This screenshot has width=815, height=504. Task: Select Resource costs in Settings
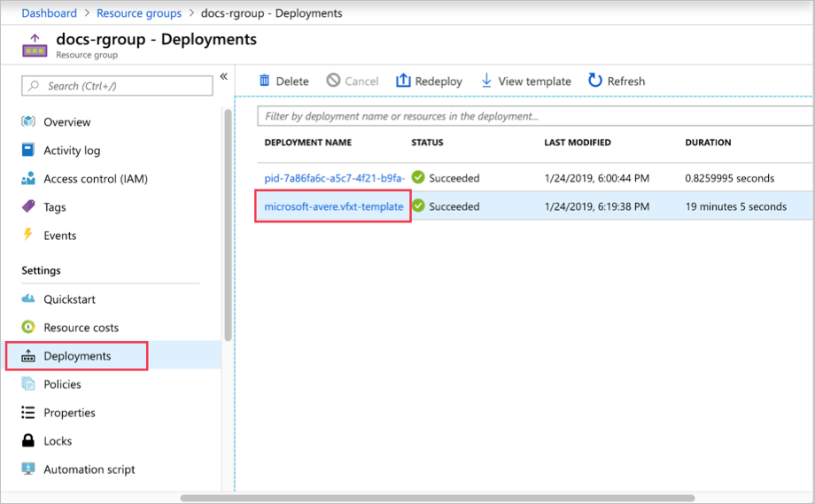point(81,328)
